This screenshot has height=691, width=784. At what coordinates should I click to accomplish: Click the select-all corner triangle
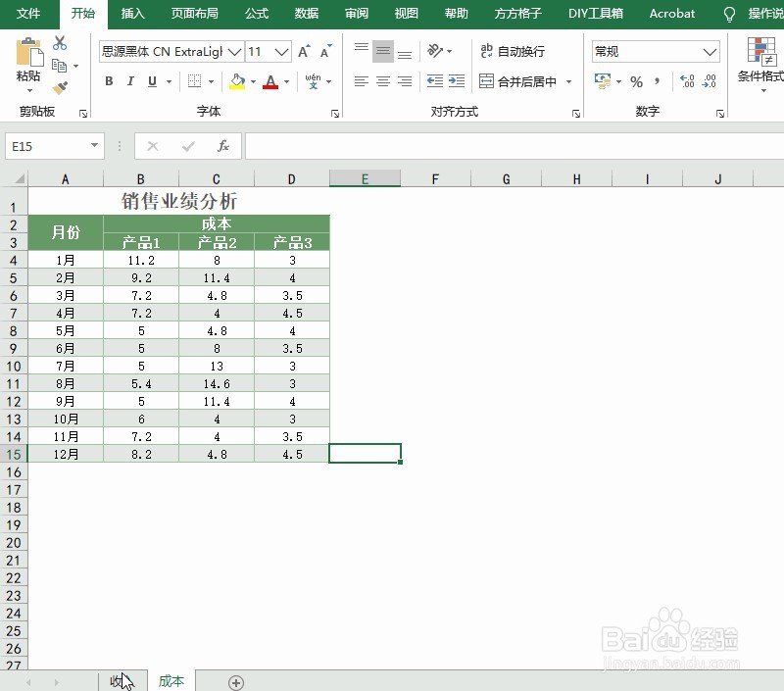coord(20,178)
